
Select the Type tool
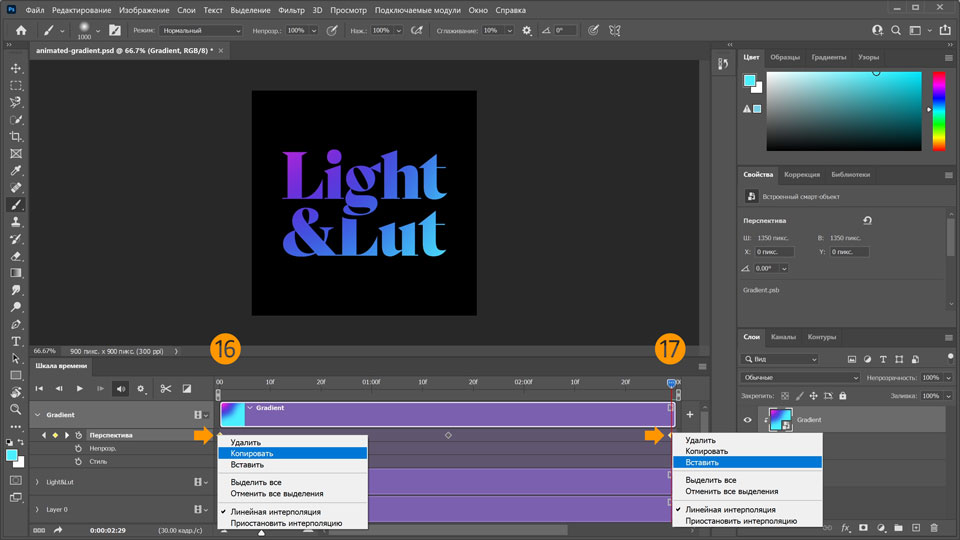pyautogui.click(x=16, y=341)
